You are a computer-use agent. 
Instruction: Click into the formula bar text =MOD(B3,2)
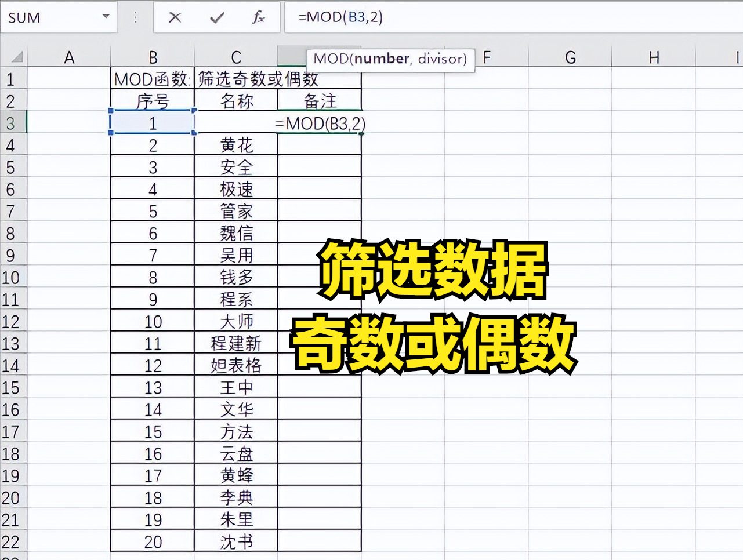[x=340, y=17]
